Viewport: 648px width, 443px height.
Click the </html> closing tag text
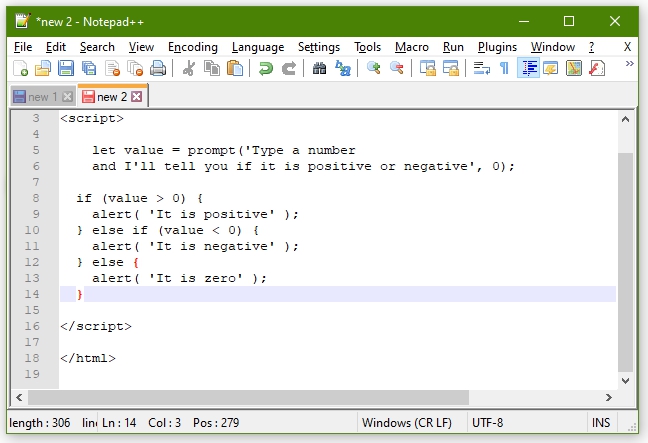[x=88, y=358]
